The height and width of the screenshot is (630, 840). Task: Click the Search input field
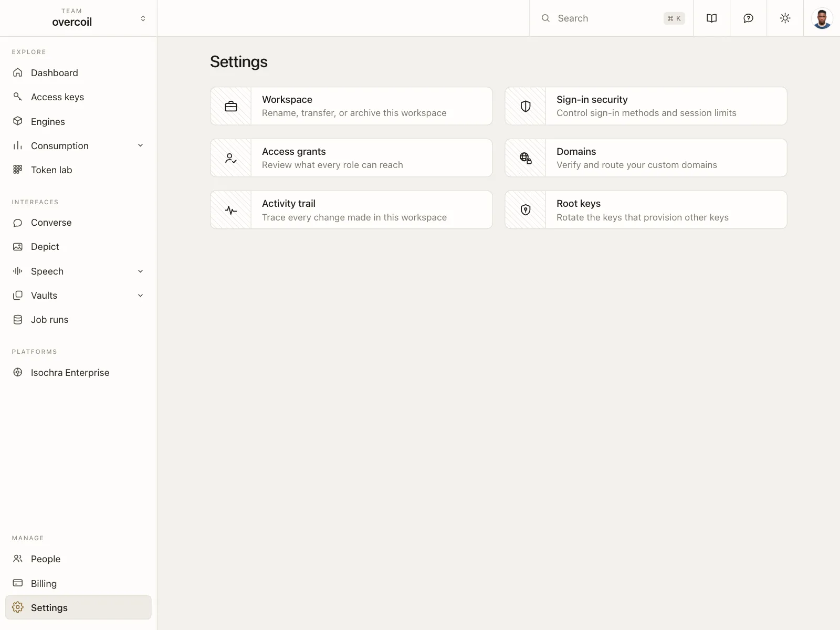coord(611,18)
